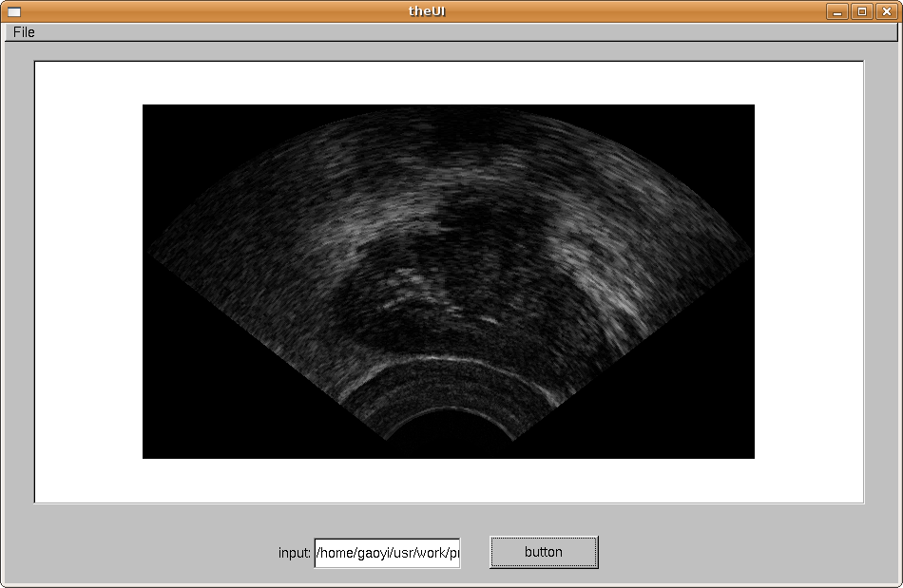The width and height of the screenshot is (903, 588).
Task: Click the theUI title bar text
Action: [x=427, y=11]
